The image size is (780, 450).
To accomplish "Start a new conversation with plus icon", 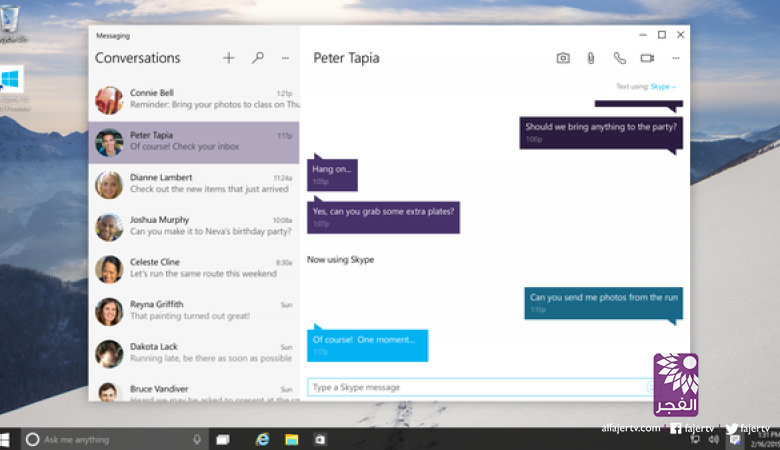I will tap(228, 58).
